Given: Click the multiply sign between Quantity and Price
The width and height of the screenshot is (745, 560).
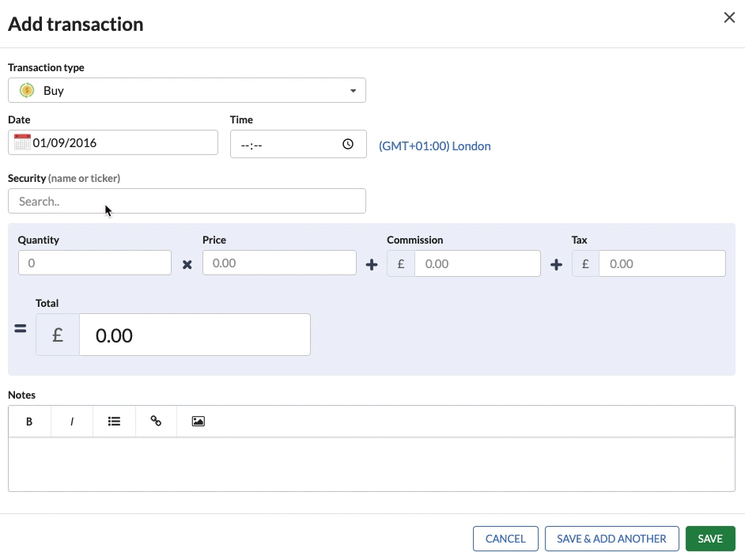Looking at the screenshot, I should tap(187, 265).
